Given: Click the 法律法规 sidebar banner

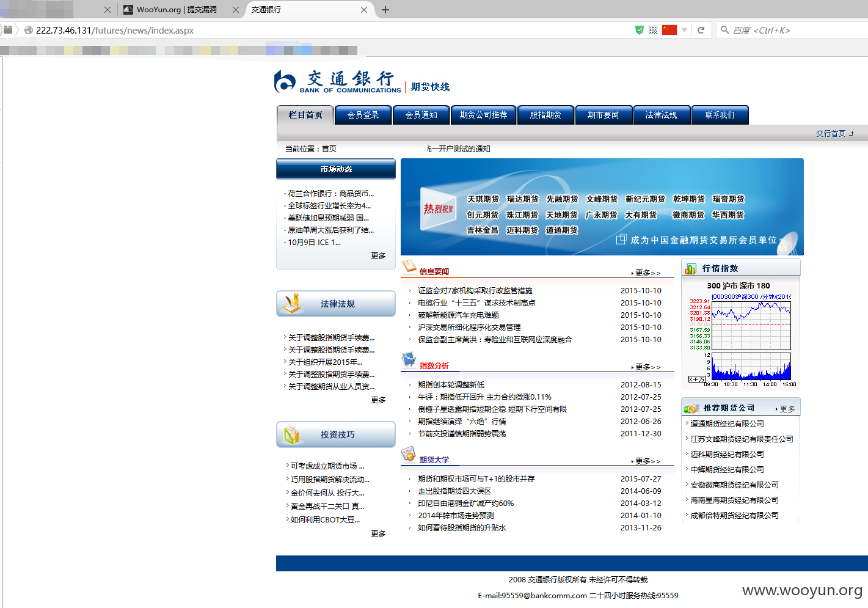Looking at the screenshot, I should coord(336,304).
